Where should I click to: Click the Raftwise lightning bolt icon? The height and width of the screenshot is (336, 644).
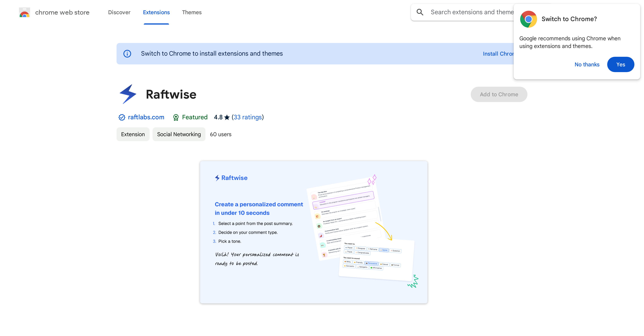point(128,94)
